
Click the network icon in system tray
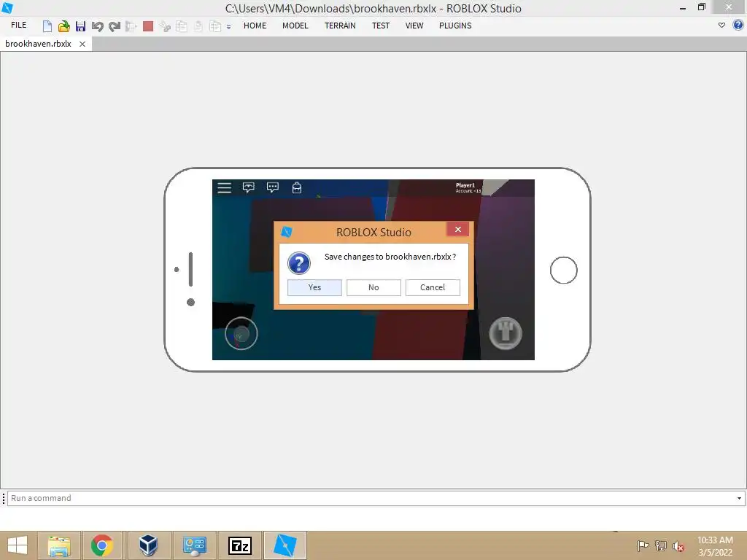click(661, 545)
